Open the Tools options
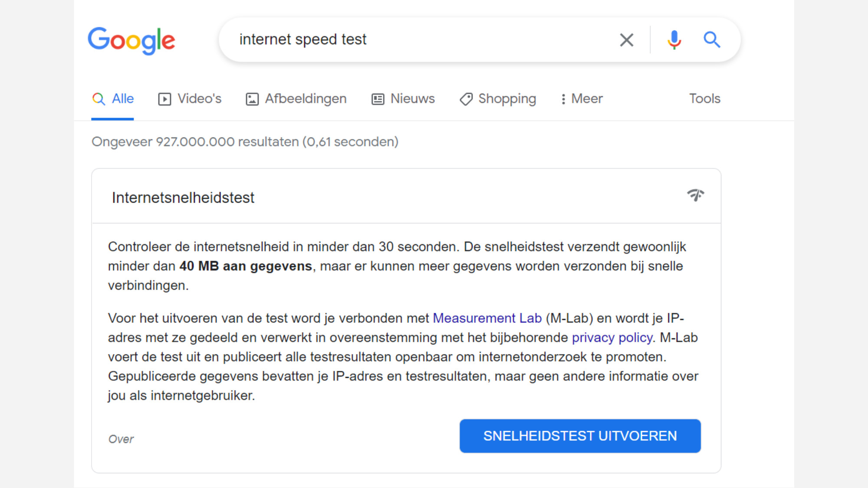The width and height of the screenshot is (868, 488). point(704,99)
